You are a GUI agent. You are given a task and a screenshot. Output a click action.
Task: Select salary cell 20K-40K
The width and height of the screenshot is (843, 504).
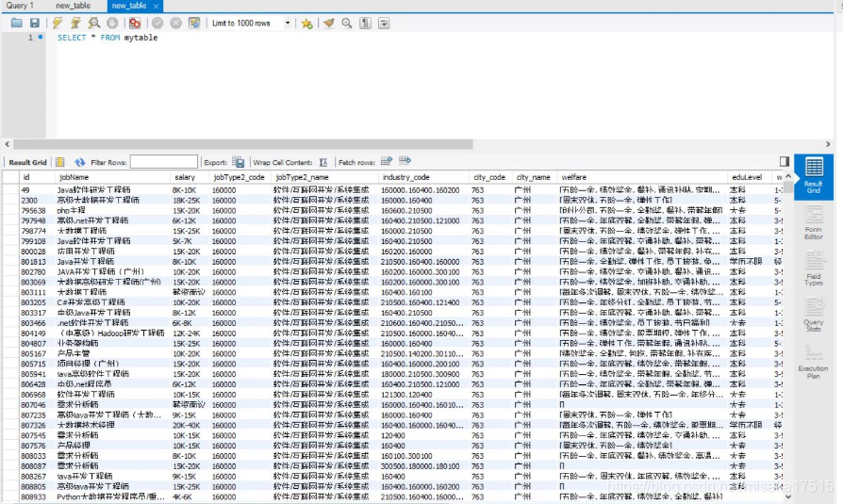[190, 425]
